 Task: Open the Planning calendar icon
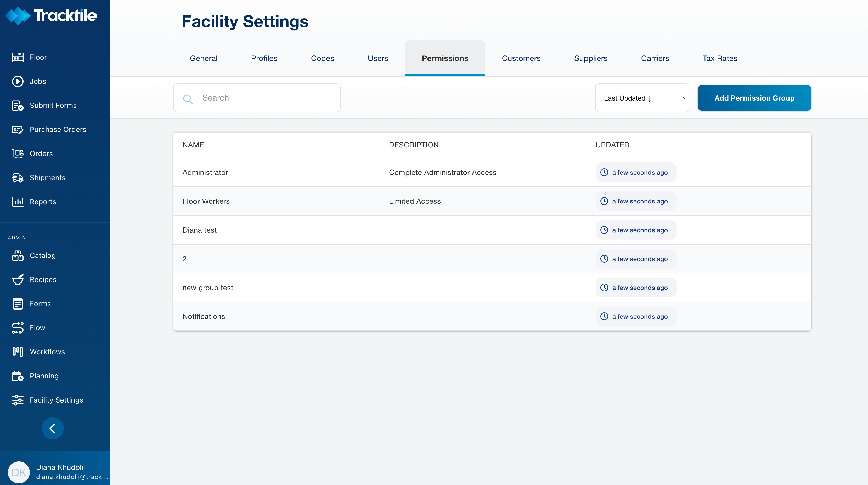[18, 376]
